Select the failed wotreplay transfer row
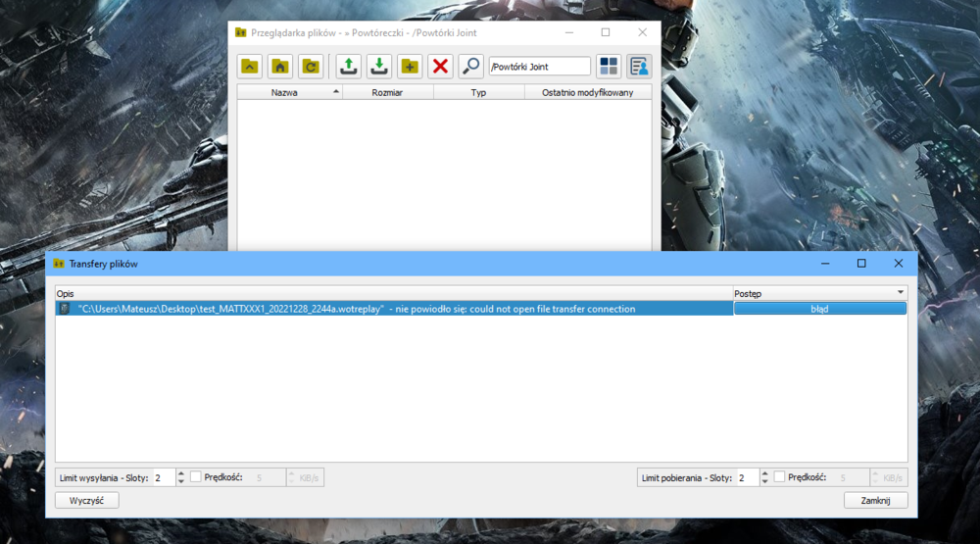The image size is (980, 544). click(394, 309)
